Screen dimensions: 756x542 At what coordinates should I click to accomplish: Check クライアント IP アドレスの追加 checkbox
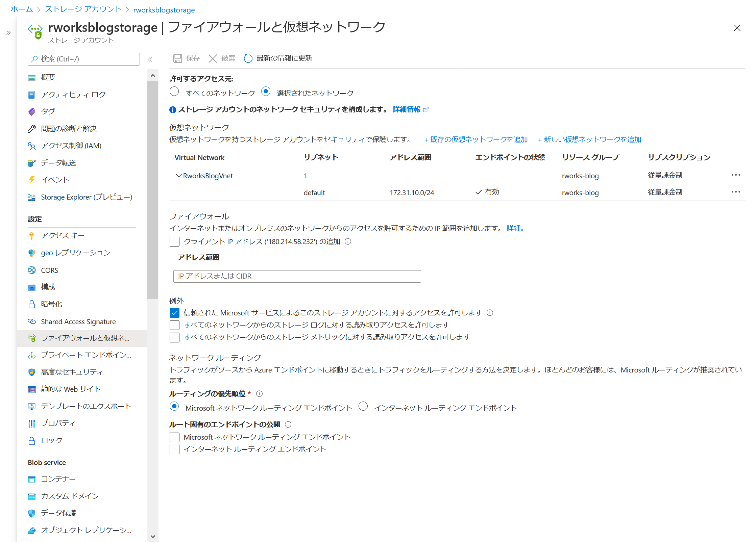point(174,242)
